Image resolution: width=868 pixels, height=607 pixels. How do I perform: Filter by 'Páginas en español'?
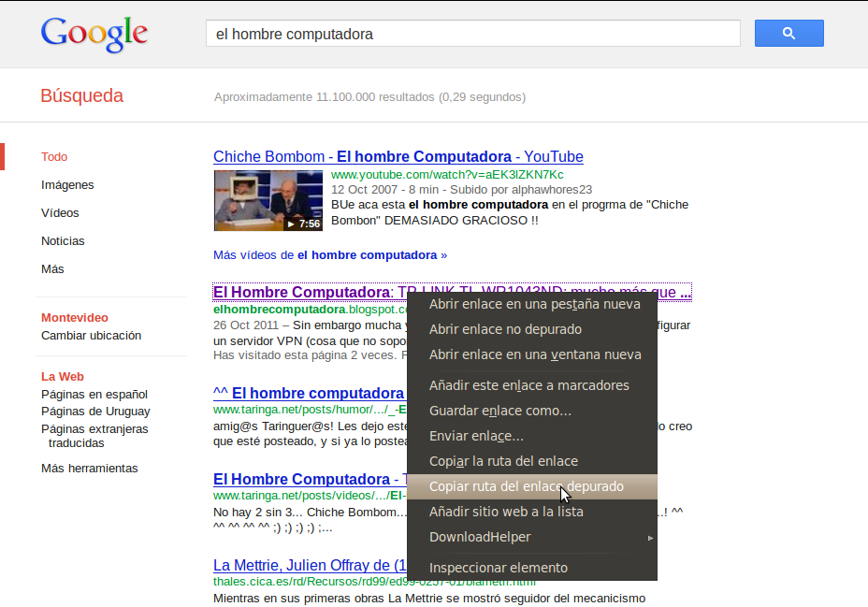point(94,395)
